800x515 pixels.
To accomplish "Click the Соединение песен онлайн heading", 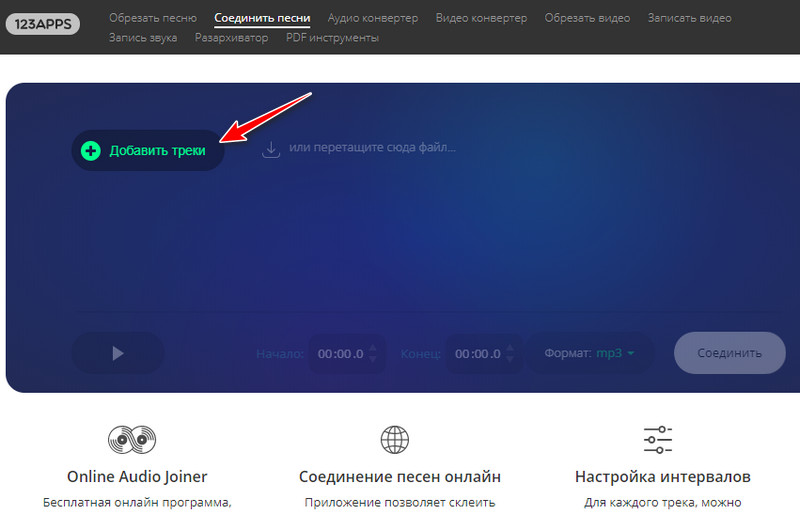I will [400, 477].
